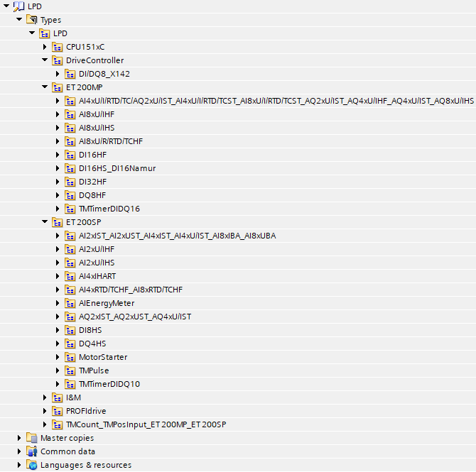
Task: Collapse the Types folder arrow
Action: [x=19, y=19]
